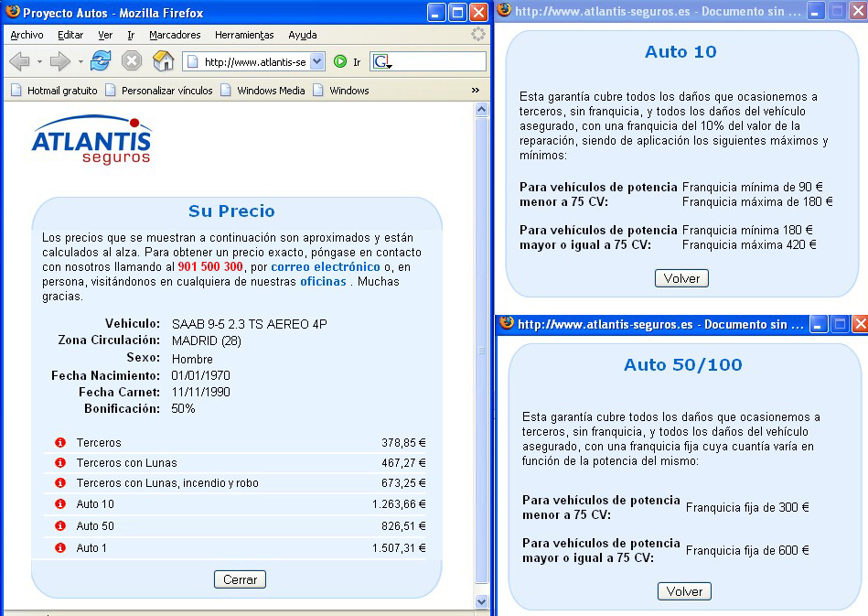This screenshot has height=616, width=868.
Task: Click the Auto 1 price 1.507,31 €
Action: click(399, 548)
